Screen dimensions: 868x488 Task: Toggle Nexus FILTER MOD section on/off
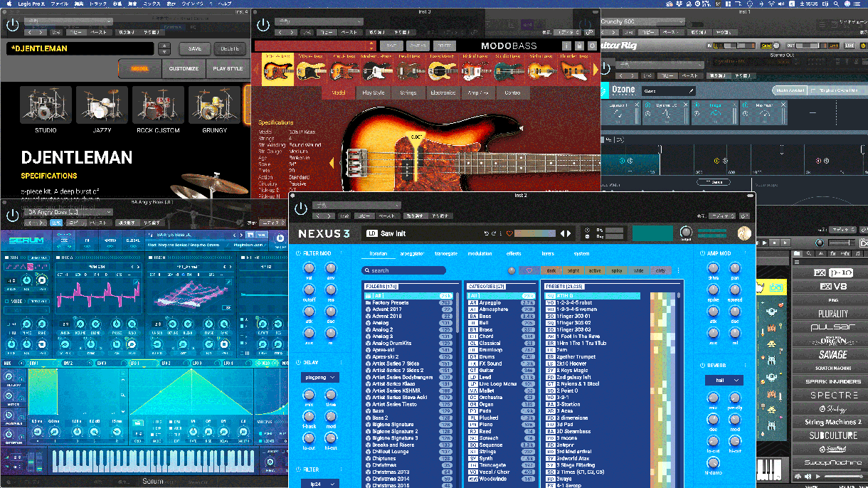point(298,253)
